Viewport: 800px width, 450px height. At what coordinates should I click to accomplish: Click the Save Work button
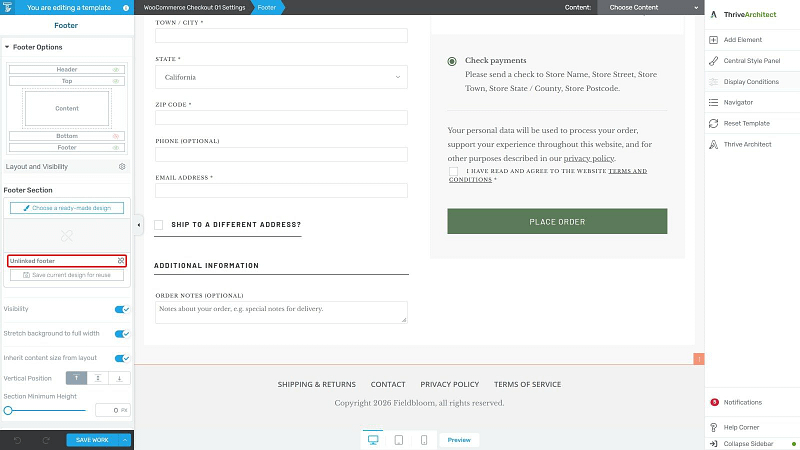point(92,440)
